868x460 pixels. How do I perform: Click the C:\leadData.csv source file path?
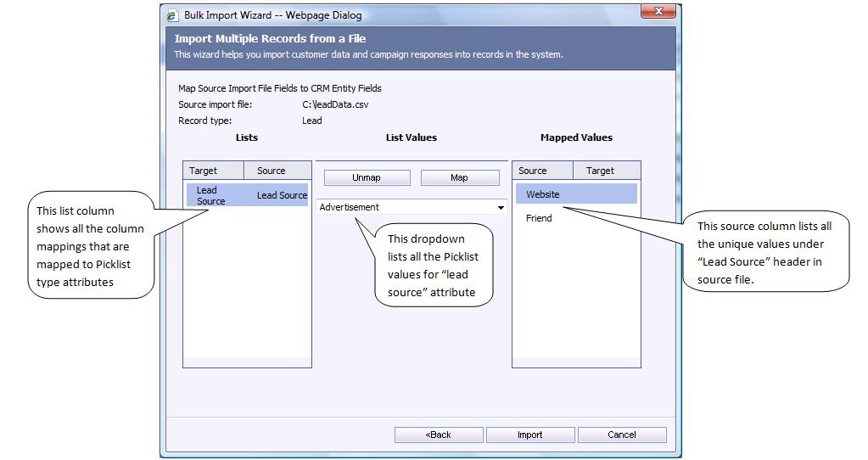click(x=335, y=104)
